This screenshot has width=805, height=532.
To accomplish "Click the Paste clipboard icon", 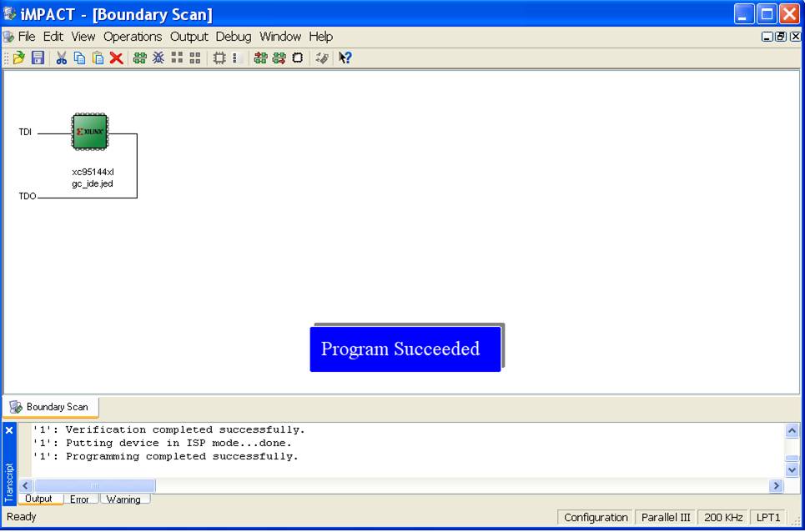I will click(98, 58).
